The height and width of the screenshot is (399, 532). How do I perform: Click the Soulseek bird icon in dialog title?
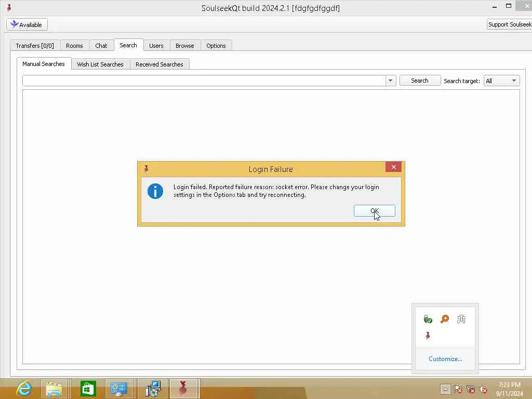[x=146, y=169]
